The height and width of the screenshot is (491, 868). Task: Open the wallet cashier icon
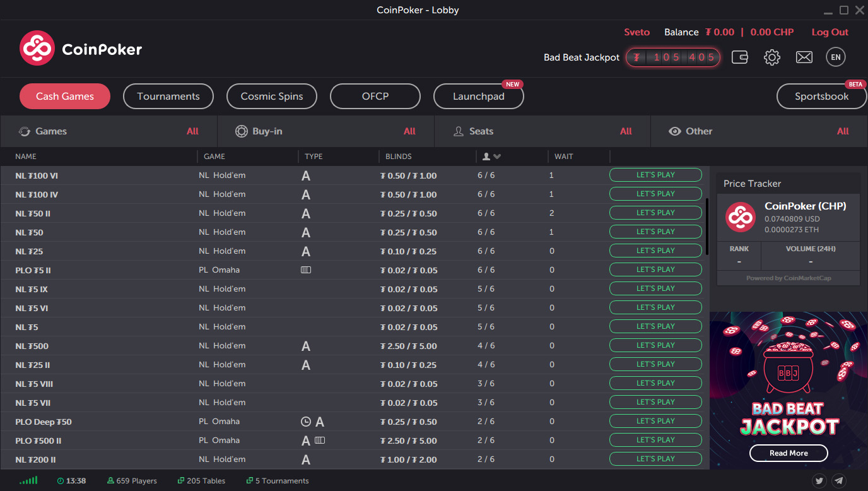point(740,57)
